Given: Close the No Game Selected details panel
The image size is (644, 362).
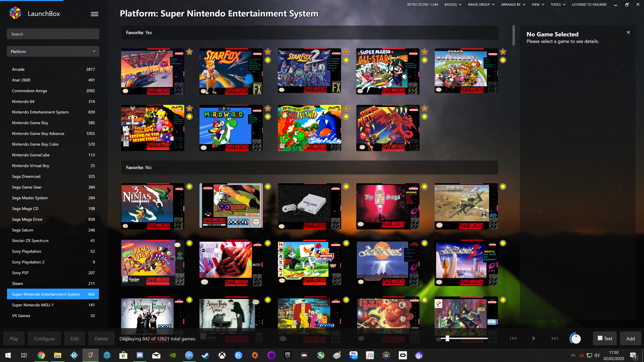Looking at the screenshot, I should pyautogui.click(x=628, y=32).
